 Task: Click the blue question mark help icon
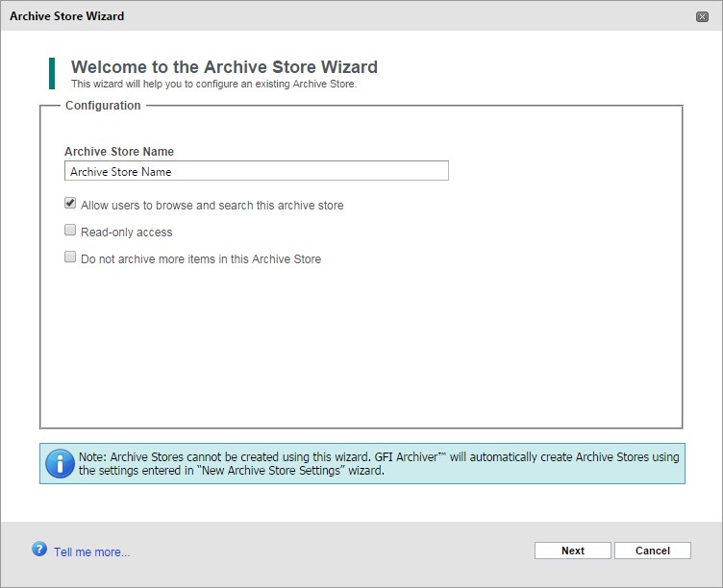39,549
